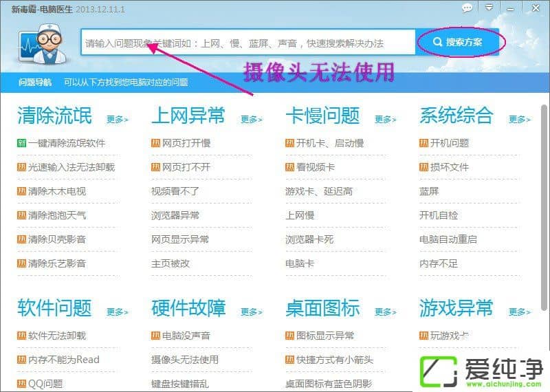This screenshot has height=392, width=550.
Task: Open the 清除流氓 category heading
Action: tap(54, 116)
